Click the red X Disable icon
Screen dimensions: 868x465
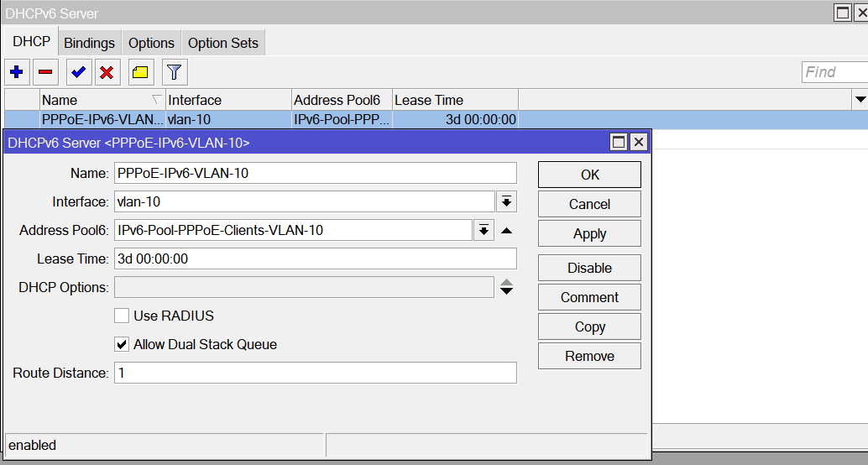click(x=107, y=72)
